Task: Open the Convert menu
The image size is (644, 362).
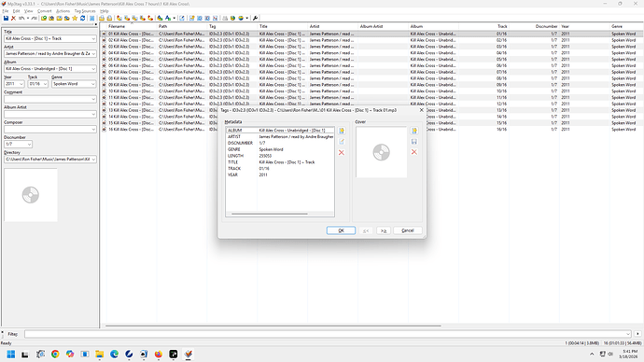Action: pos(45,11)
